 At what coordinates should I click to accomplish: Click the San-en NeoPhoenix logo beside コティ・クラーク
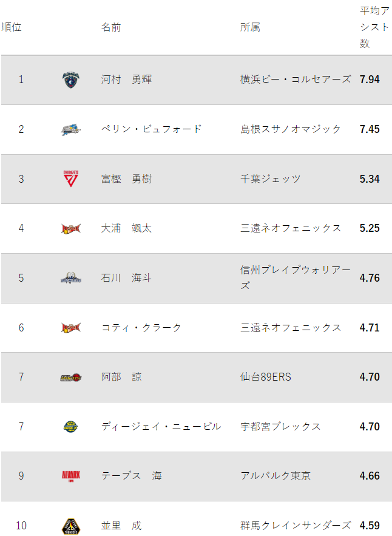click(x=71, y=328)
